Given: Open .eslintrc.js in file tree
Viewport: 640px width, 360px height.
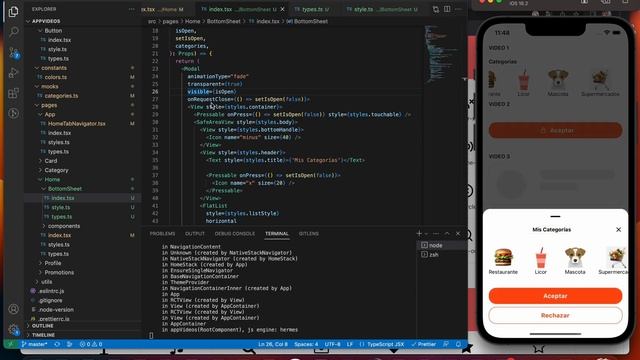Looking at the screenshot, I should click(51, 291).
